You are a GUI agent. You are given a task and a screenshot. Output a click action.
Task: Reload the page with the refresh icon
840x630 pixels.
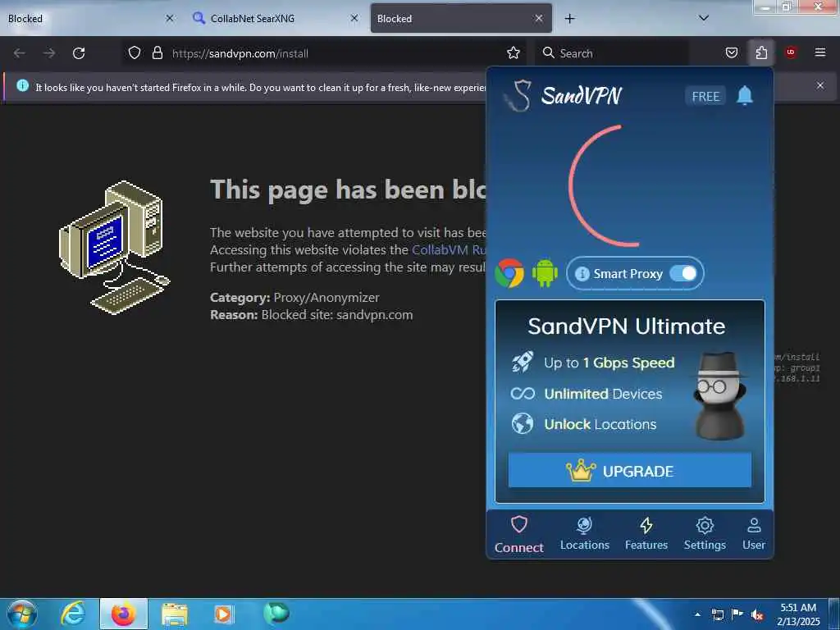(79, 53)
